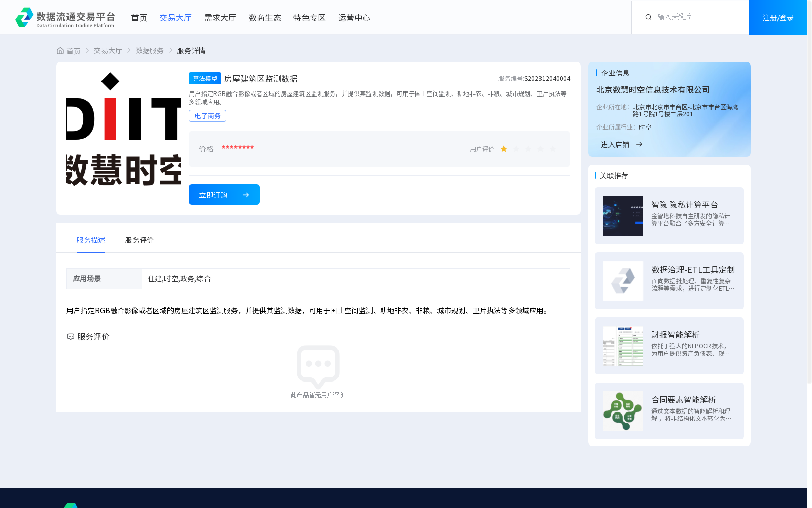
Task: Click the DIIT 数慧时空 product logo image
Action: (123, 130)
